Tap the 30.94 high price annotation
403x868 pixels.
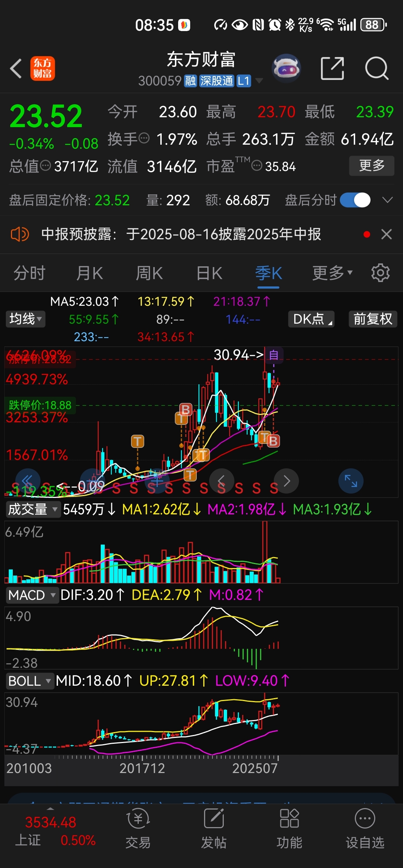pos(238,354)
